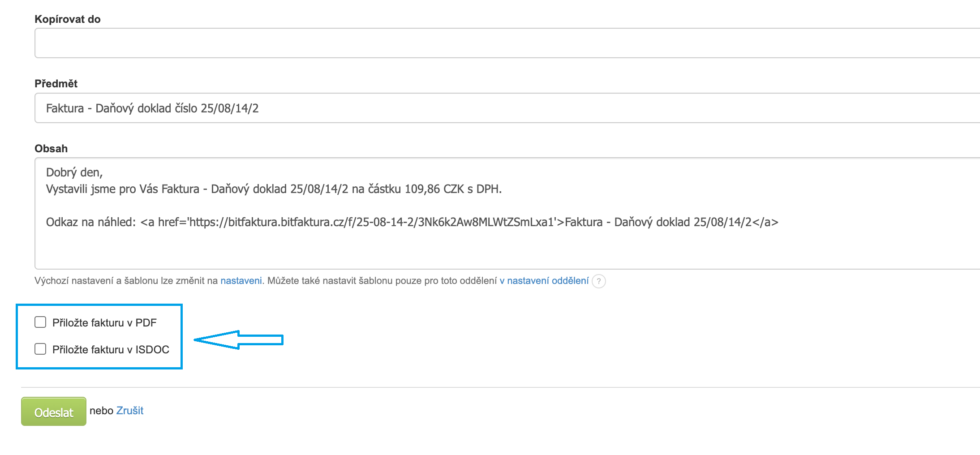Viewport: 980px width, 455px height.
Task: Focus the empty 'Kopírovat do' input field
Action: tap(493, 43)
